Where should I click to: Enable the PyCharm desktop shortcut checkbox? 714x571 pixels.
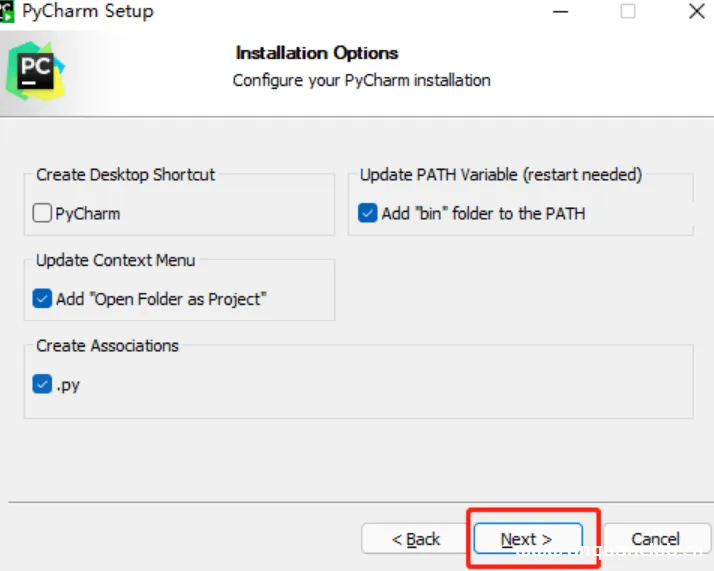(x=42, y=213)
